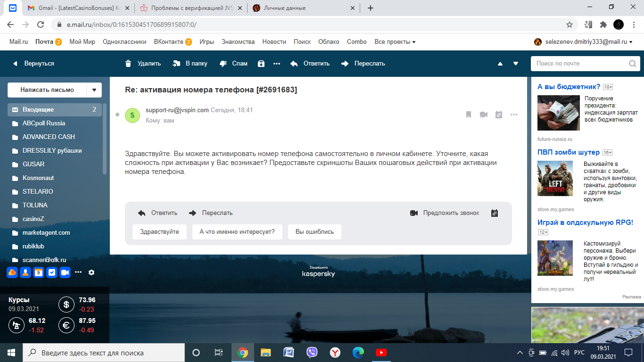Viewport: 644px width, 362px height.
Task: Open the GUSAR folder
Action: (x=54, y=164)
